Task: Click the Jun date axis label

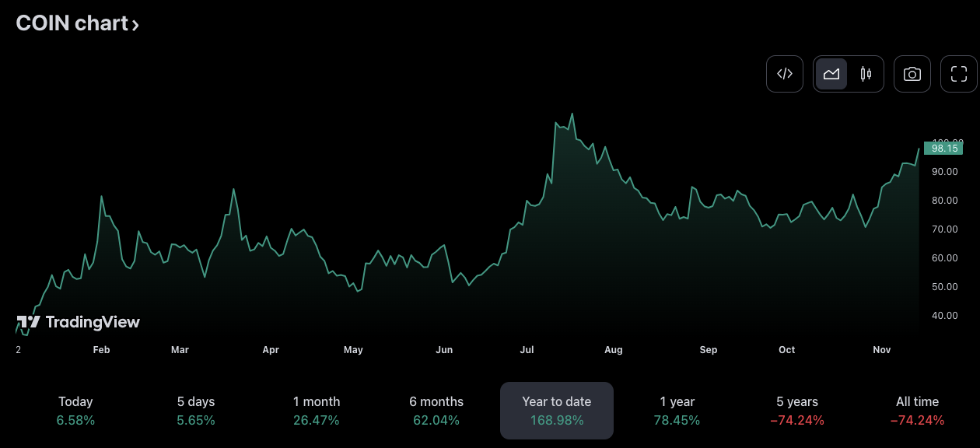Action: tap(444, 350)
